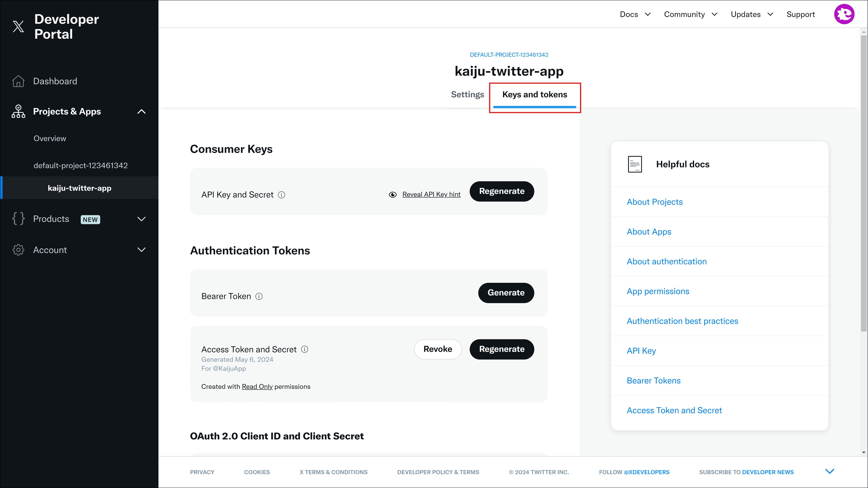Click the Projects & Apps hierarchy icon
The width and height of the screenshot is (868, 488).
click(18, 111)
